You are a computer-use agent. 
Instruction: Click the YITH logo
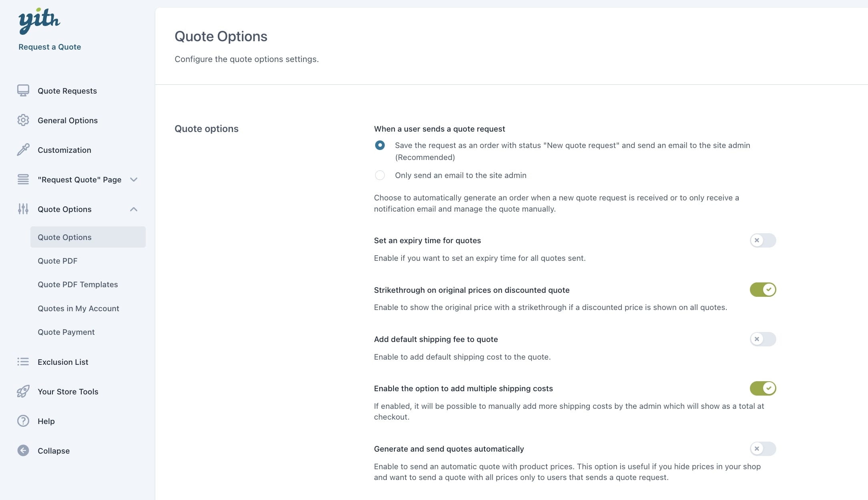(39, 20)
